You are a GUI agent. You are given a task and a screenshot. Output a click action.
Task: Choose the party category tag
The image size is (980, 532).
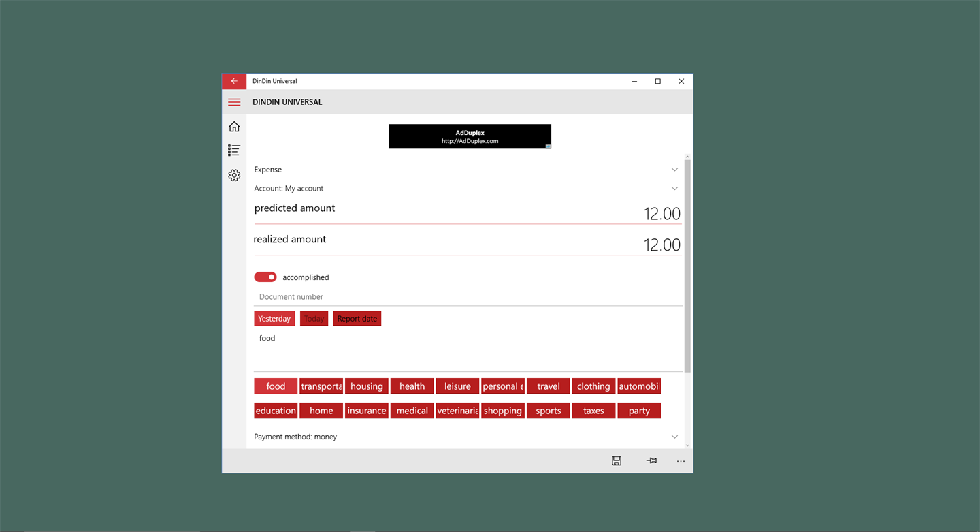[639, 411]
